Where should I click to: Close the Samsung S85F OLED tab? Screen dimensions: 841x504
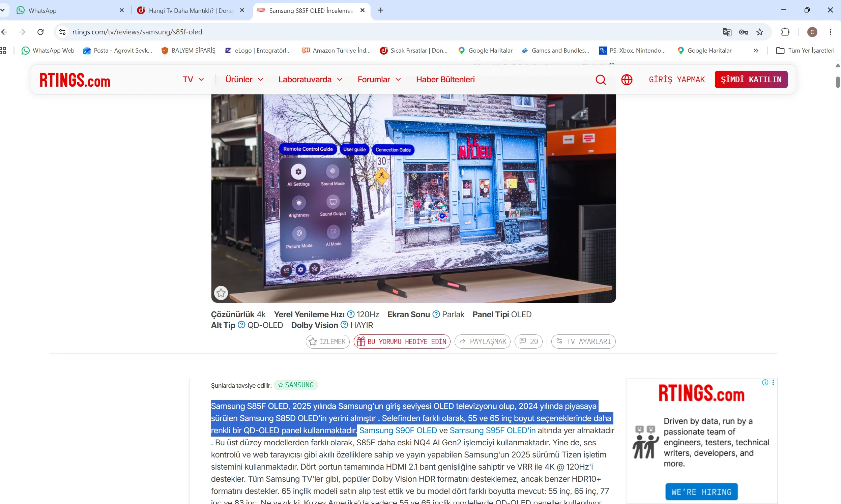coord(362,10)
